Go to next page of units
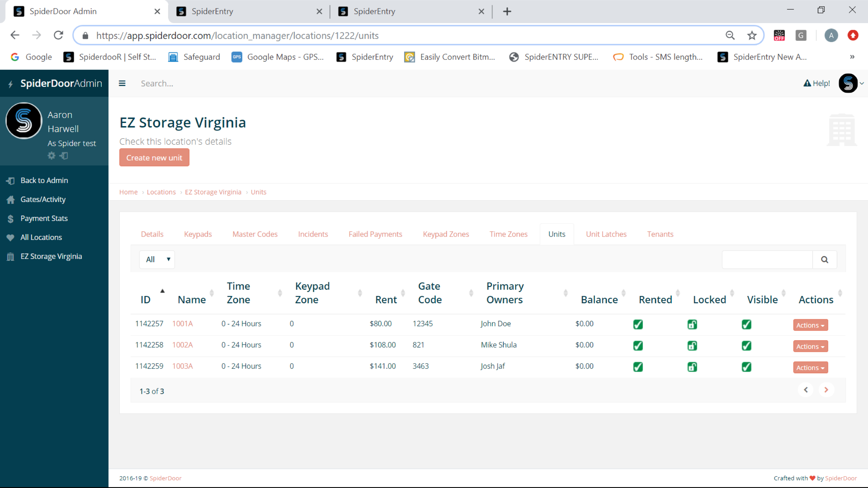 (x=826, y=390)
